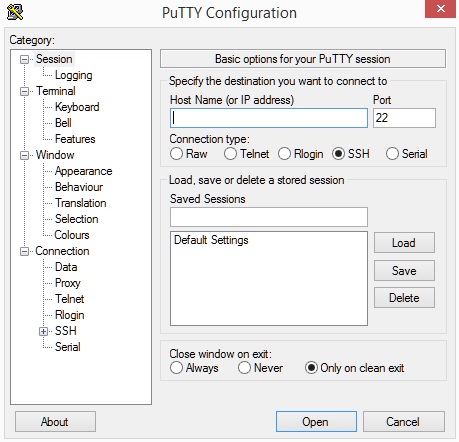Set close window on exit to Always
This screenshot has height=442, width=459.
click(176, 368)
